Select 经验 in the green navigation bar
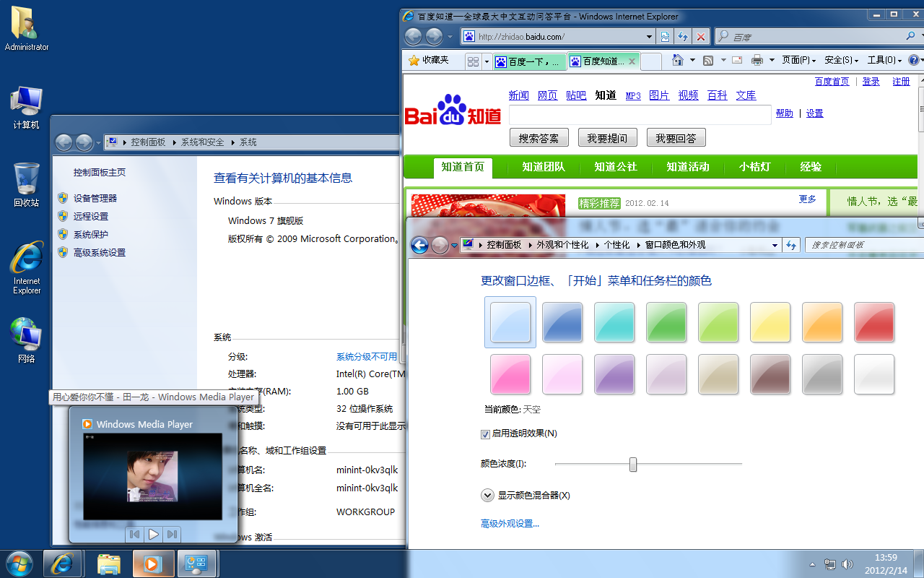This screenshot has width=924, height=578. [x=811, y=167]
